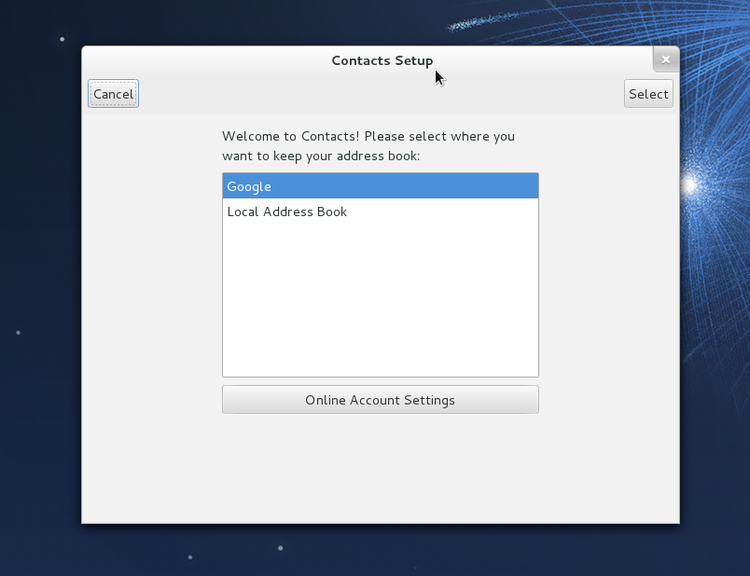Click the bright star on the desktop wallpaper
The height and width of the screenshot is (576, 750).
(690, 184)
